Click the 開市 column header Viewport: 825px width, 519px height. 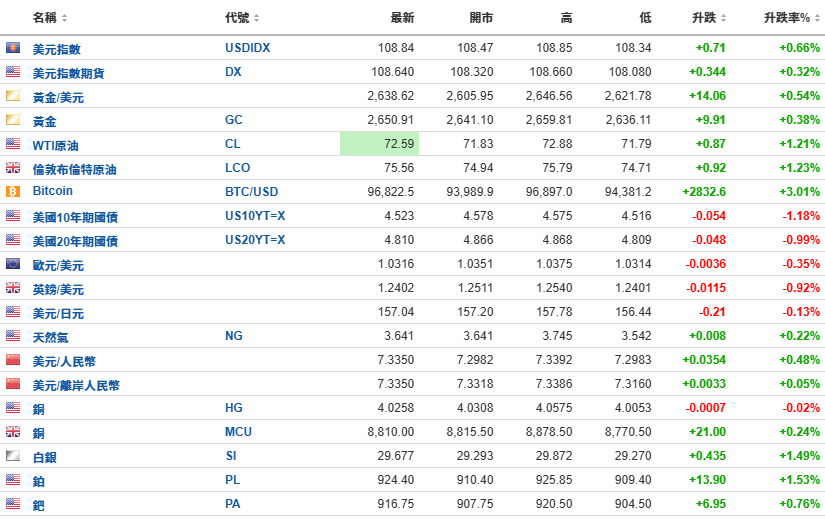[481, 18]
